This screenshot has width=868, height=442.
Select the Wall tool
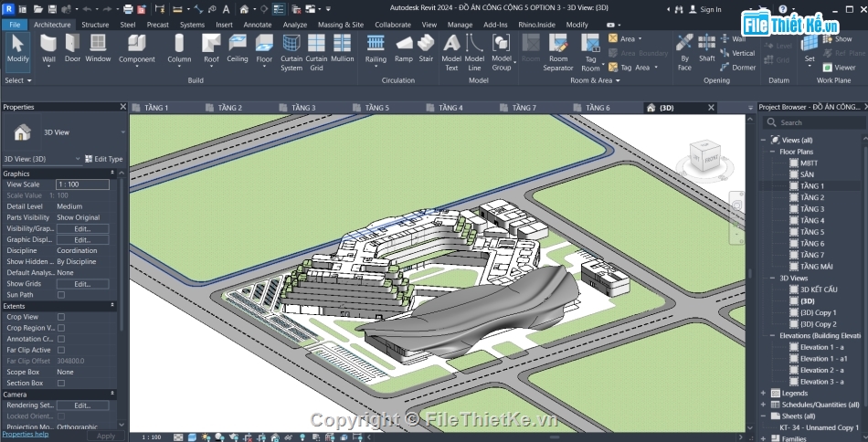click(48, 49)
